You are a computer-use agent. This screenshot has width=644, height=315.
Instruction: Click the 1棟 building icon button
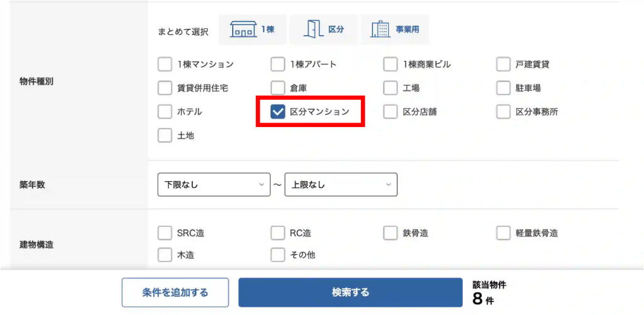(x=252, y=30)
